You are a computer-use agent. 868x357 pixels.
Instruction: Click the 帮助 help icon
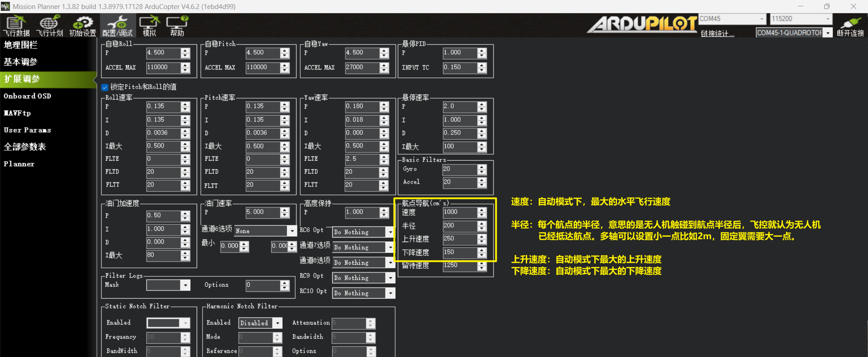(x=177, y=25)
